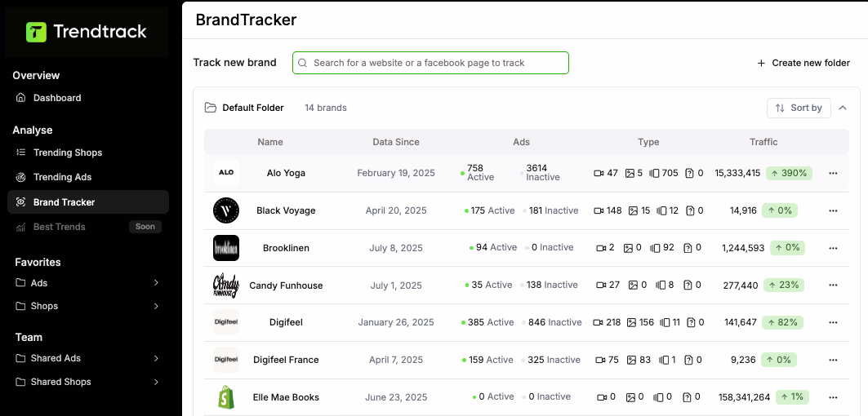This screenshot has height=416, width=868.
Task: Click the 14 brands count label
Action: tap(326, 108)
